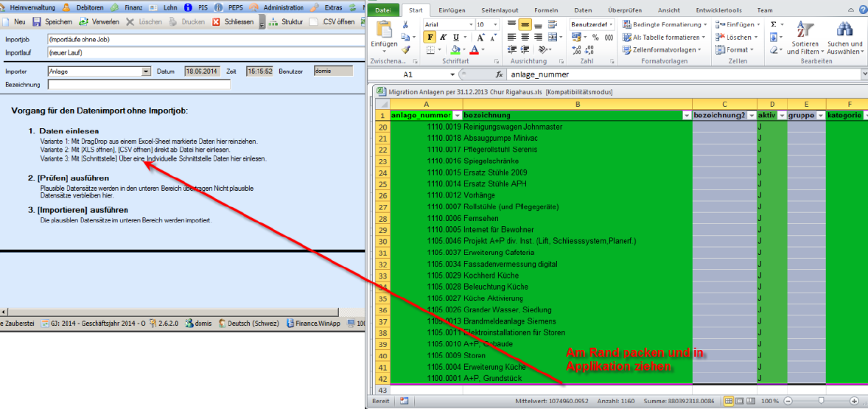868x409 pixels.
Task: Click the AutoSum sigma icon
Action: click(774, 24)
